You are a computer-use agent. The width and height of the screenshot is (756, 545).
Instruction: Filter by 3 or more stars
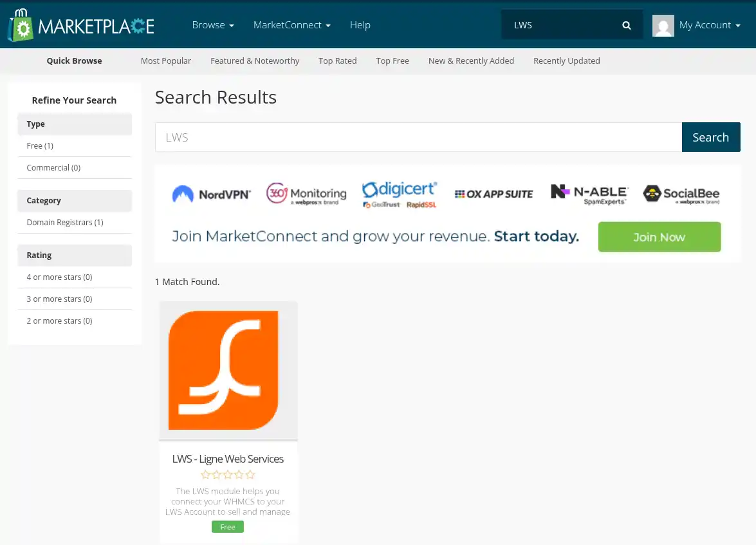pyautogui.click(x=75, y=299)
